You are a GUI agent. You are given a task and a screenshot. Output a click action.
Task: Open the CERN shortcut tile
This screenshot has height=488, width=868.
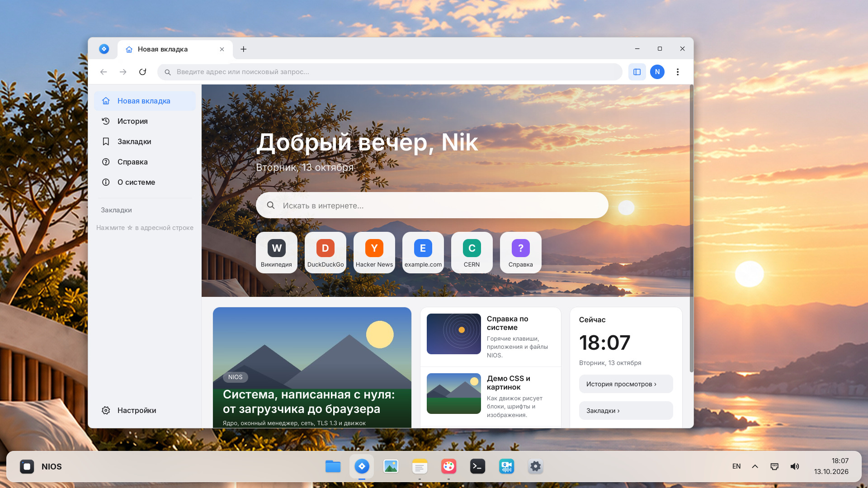coord(472,253)
